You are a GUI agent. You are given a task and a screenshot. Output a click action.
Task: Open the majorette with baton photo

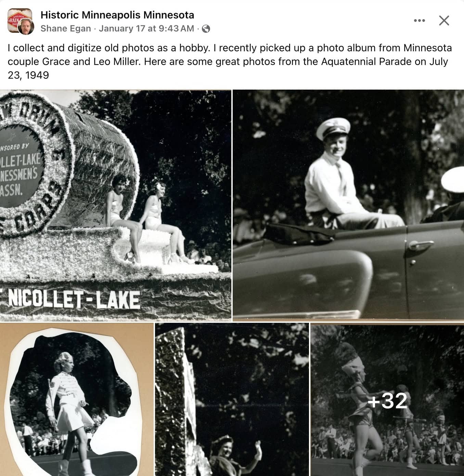[x=77, y=399]
